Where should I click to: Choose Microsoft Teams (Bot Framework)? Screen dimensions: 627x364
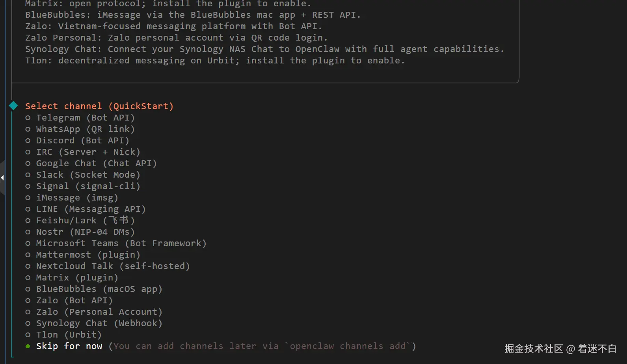[x=121, y=243]
